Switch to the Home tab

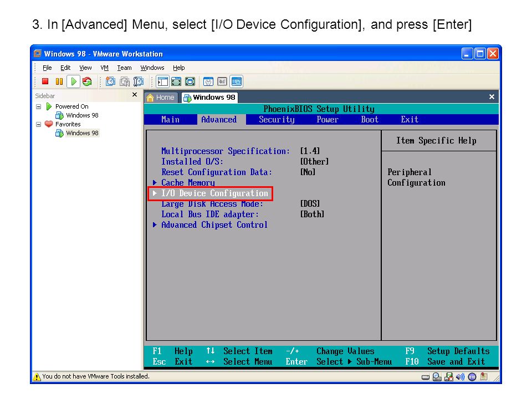[161, 98]
